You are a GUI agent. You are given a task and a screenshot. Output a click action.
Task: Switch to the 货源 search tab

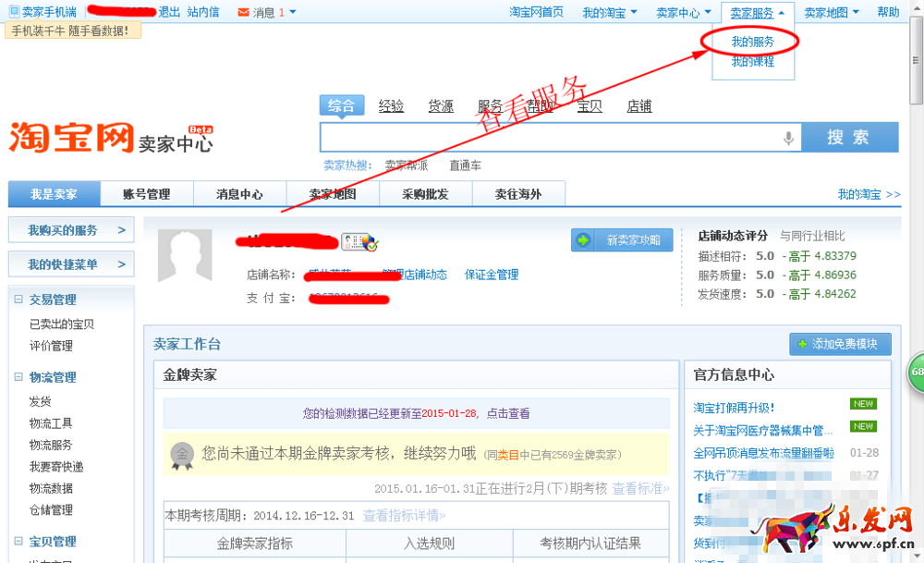point(441,106)
